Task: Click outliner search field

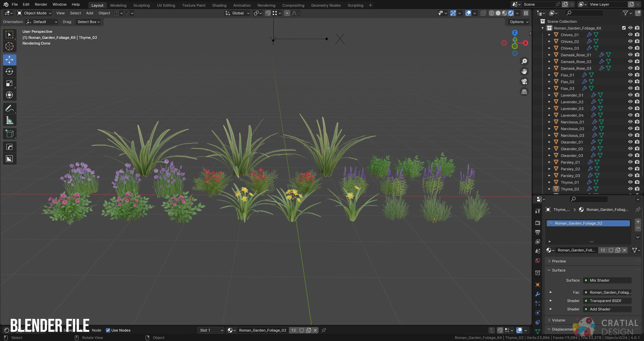Action: point(584,13)
